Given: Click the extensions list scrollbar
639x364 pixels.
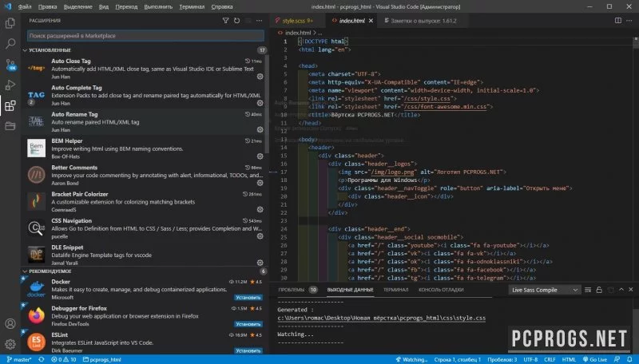Looking at the screenshot, I should (267, 104).
